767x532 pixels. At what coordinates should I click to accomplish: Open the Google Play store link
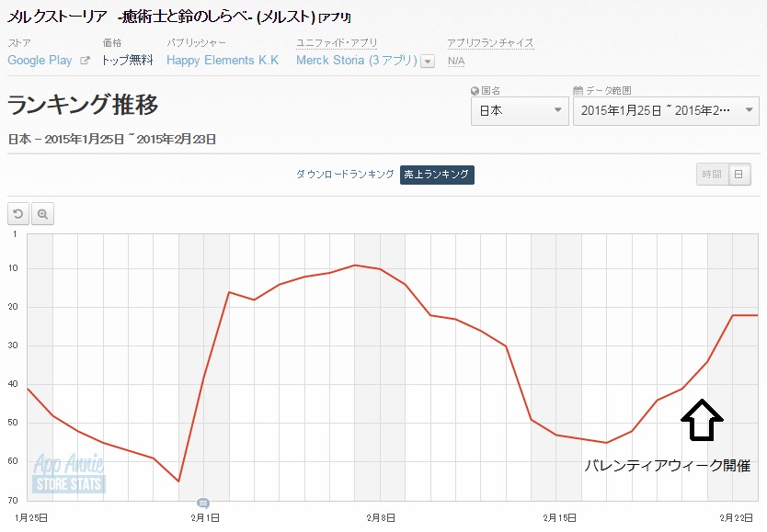coord(40,61)
